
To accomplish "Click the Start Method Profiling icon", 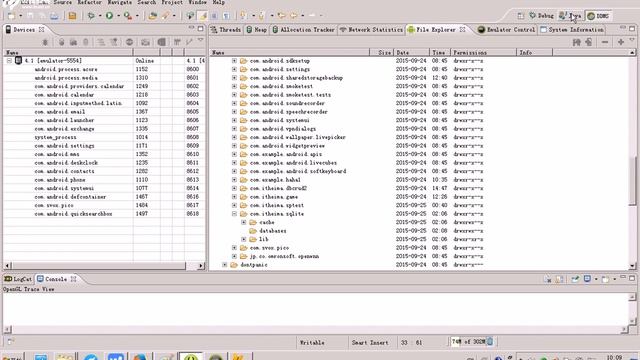I will click(114, 42).
